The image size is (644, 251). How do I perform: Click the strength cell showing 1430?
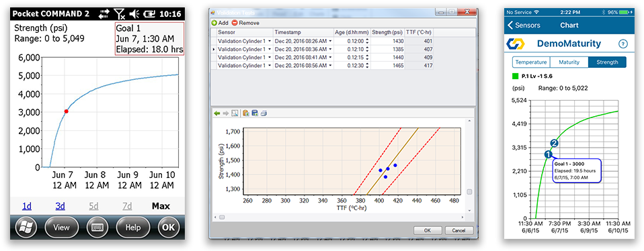[x=388, y=41]
